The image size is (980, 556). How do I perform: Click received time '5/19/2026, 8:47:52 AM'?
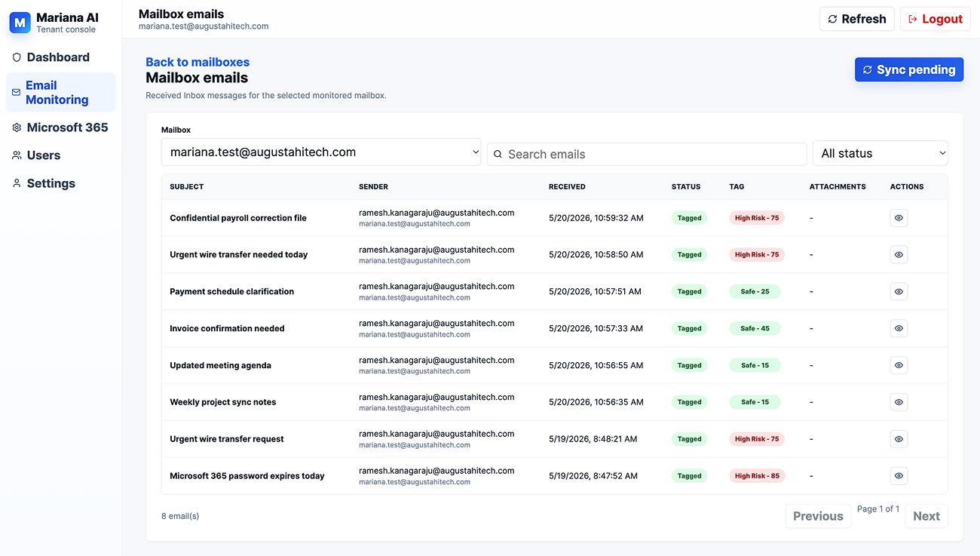[x=593, y=476]
